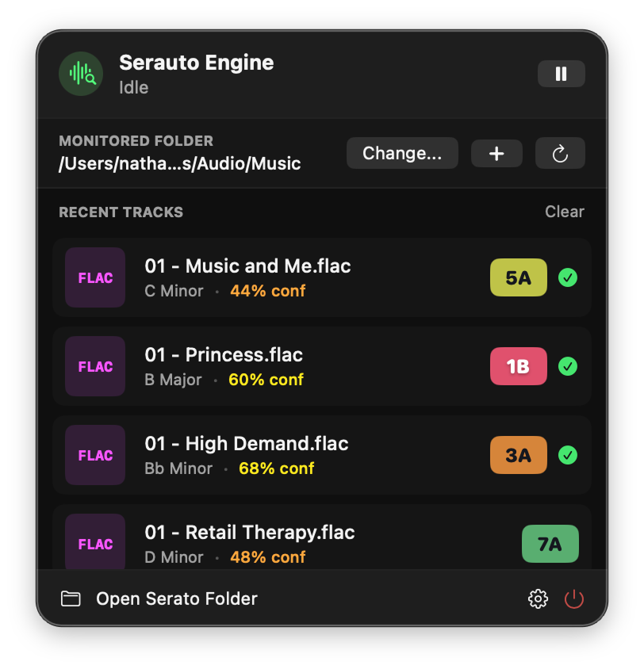Screen dimensions: 644x669
Task: Click the green checkmark beside Princess.flac
Action: tap(568, 366)
